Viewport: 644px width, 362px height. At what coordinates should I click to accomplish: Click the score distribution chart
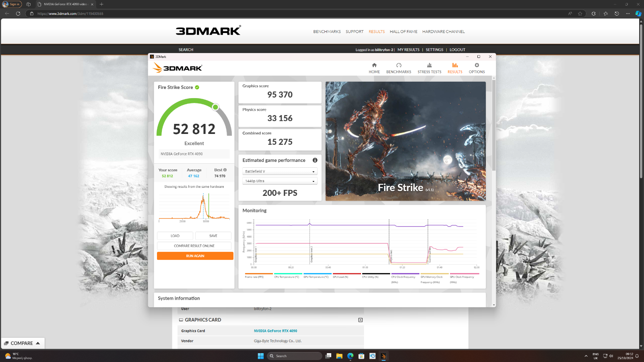(x=194, y=207)
